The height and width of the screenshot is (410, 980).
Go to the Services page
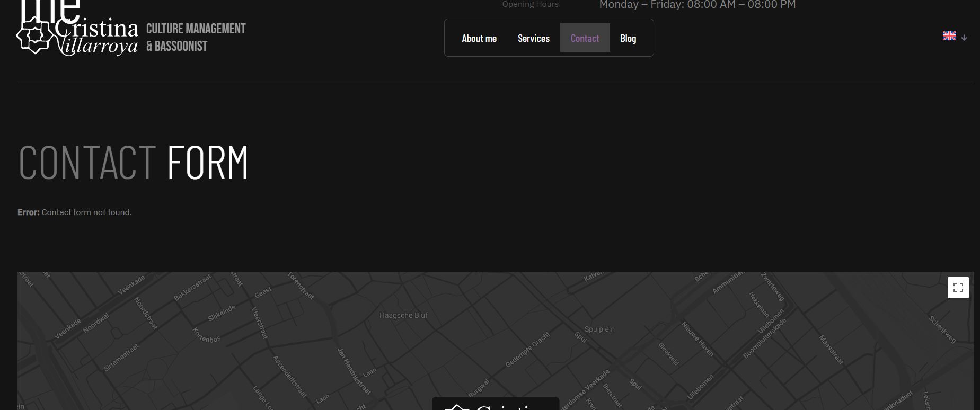coord(533,38)
